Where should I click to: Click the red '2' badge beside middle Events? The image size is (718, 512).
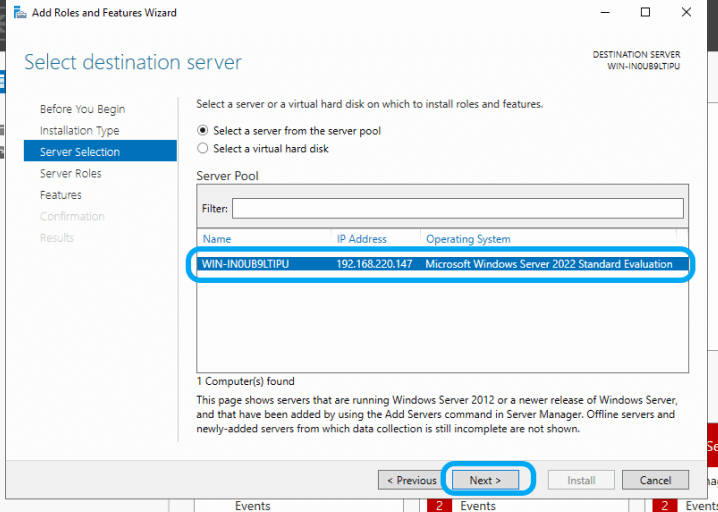point(439,506)
